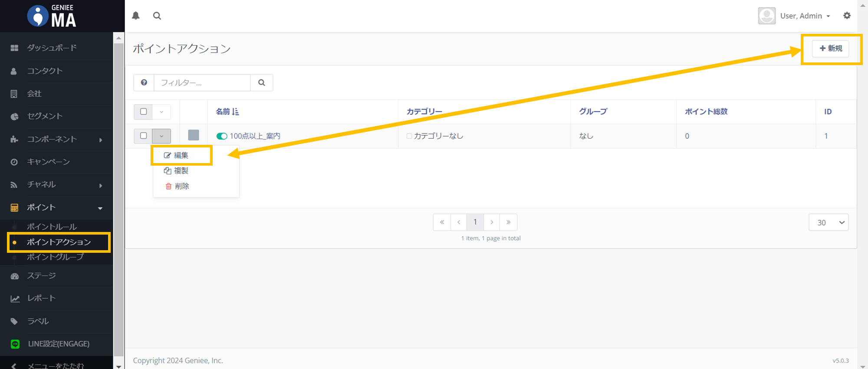Viewport: 868px width, 369px height.
Task: Go to the last page arrow
Action: point(508,222)
